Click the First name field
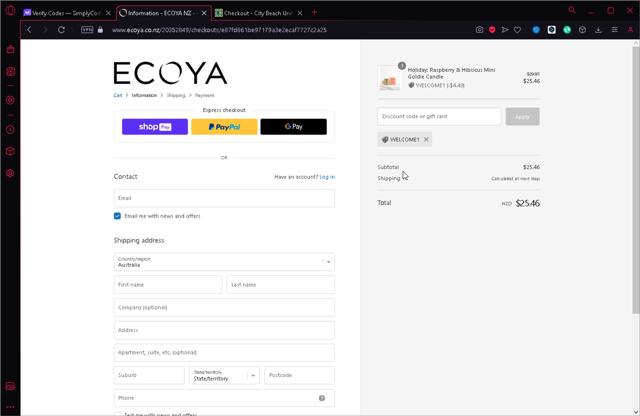The width and height of the screenshot is (640, 416). tap(168, 285)
